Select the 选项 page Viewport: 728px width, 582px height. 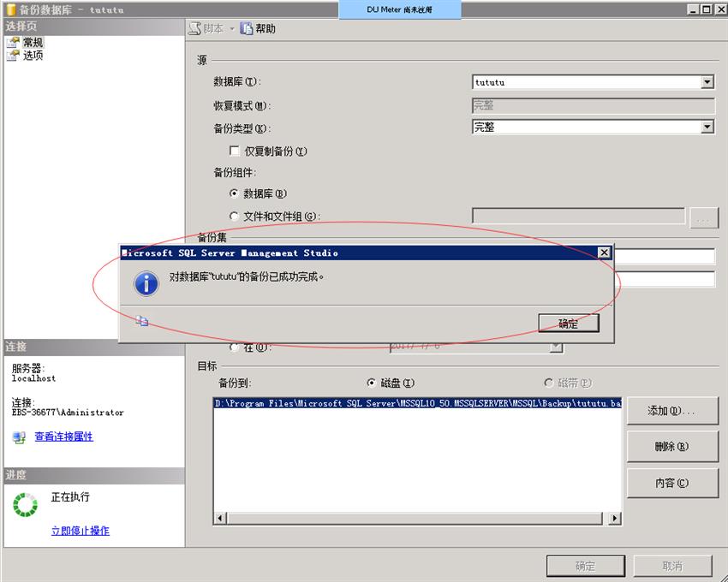pyautogui.click(x=33, y=56)
